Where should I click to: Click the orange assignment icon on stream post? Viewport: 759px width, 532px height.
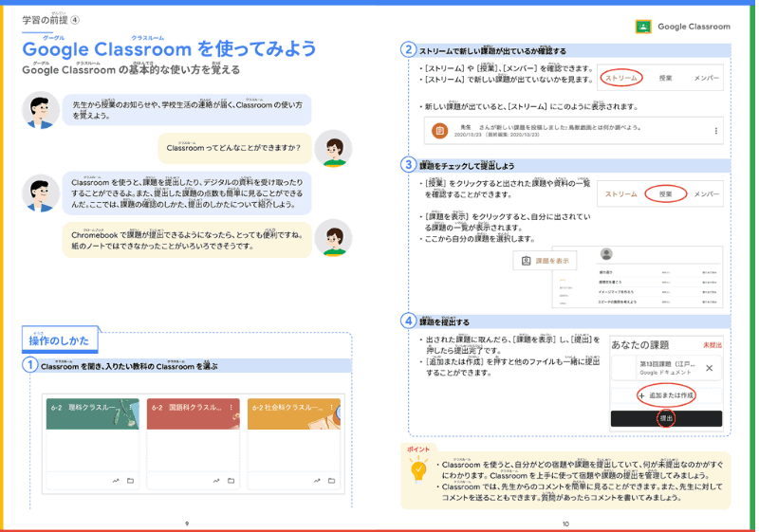click(x=439, y=131)
